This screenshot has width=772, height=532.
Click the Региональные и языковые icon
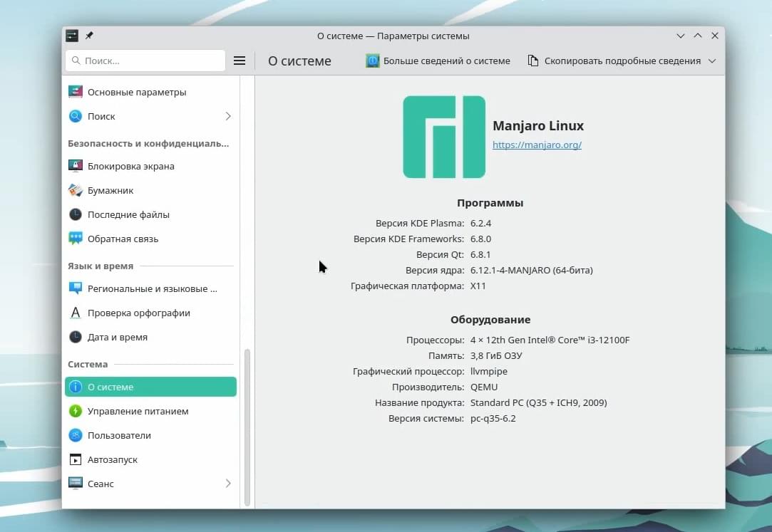(x=76, y=288)
